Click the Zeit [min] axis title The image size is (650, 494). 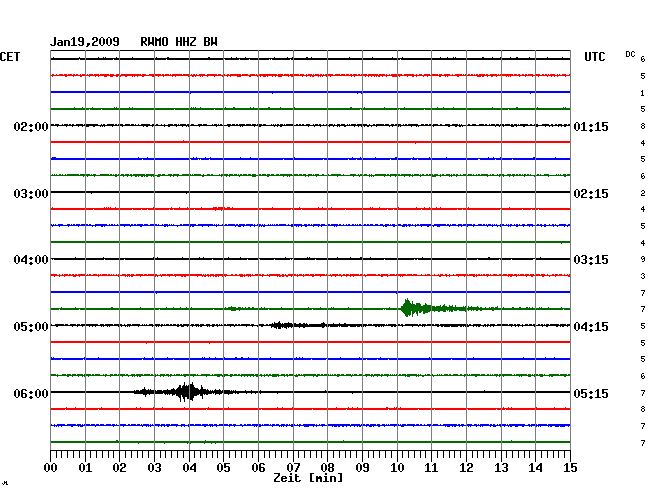tap(308, 478)
